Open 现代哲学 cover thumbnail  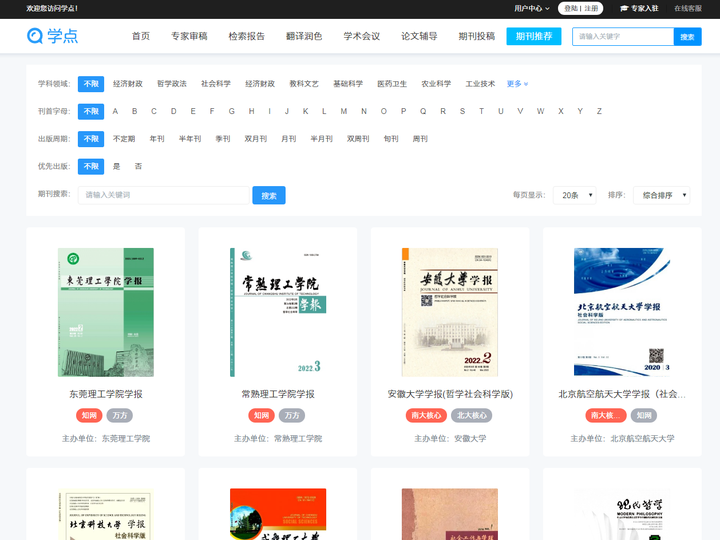pos(622,514)
